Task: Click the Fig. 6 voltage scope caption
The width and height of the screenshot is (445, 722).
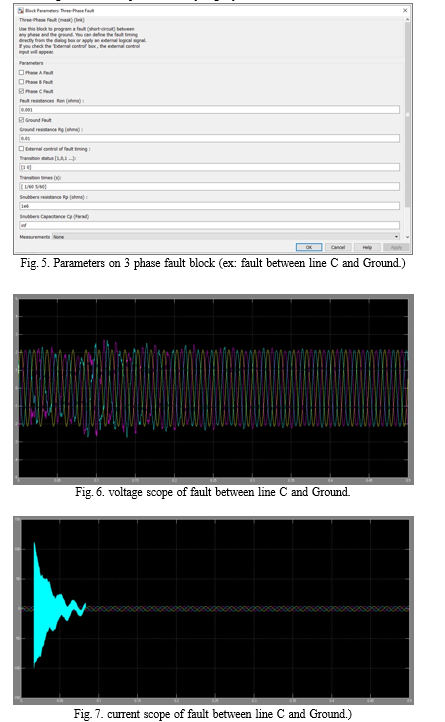Action: point(213,492)
